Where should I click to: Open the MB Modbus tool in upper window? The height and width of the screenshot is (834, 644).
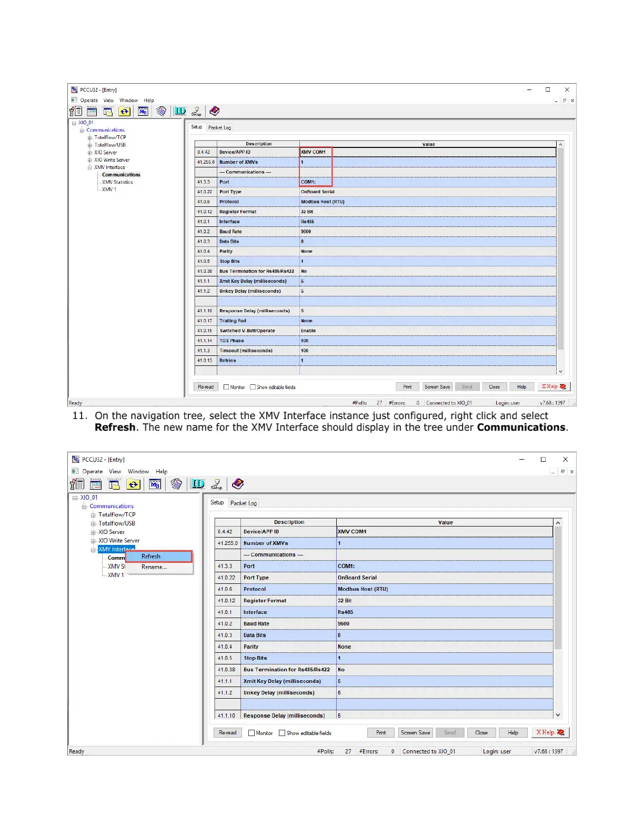143,111
